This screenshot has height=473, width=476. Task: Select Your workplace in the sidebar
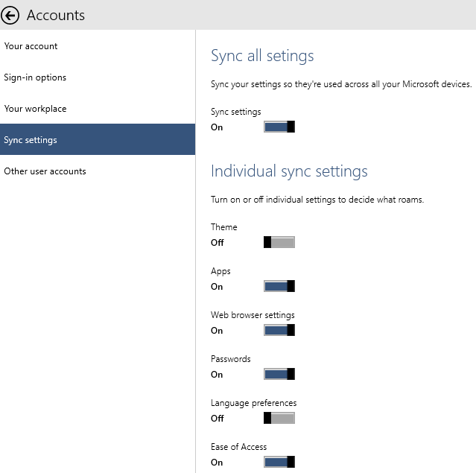click(35, 109)
